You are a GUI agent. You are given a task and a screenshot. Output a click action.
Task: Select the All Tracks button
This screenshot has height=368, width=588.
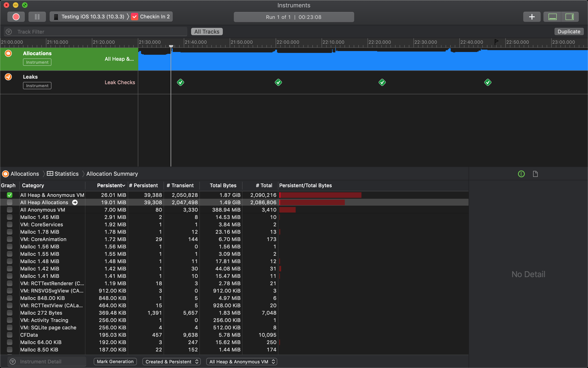point(207,32)
